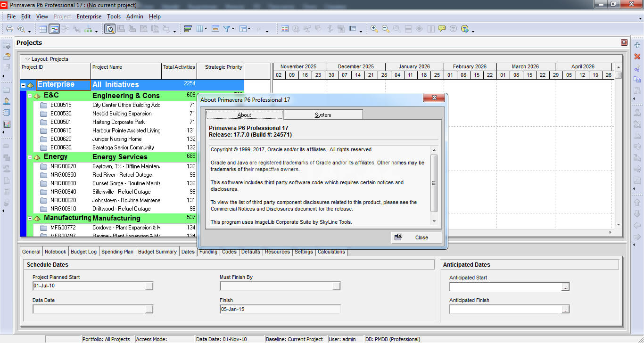Click the Zoom Out magnifier icon
Viewport: 644px width, 343px height.
click(x=385, y=29)
